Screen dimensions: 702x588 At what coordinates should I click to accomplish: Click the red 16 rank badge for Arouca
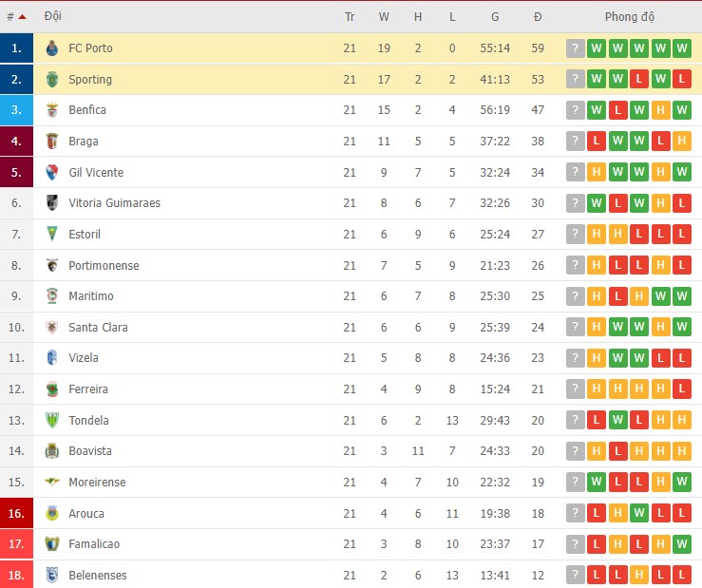point(16,514)
